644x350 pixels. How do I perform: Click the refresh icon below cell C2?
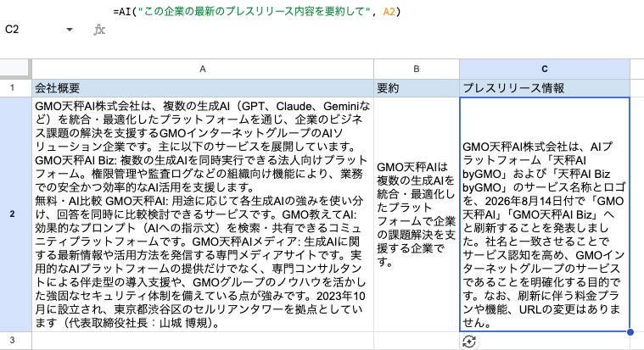[x=469, y=342]
